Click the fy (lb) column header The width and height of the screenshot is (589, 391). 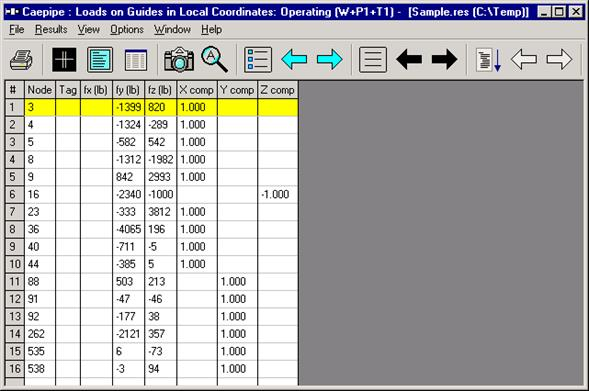(128, 90)
